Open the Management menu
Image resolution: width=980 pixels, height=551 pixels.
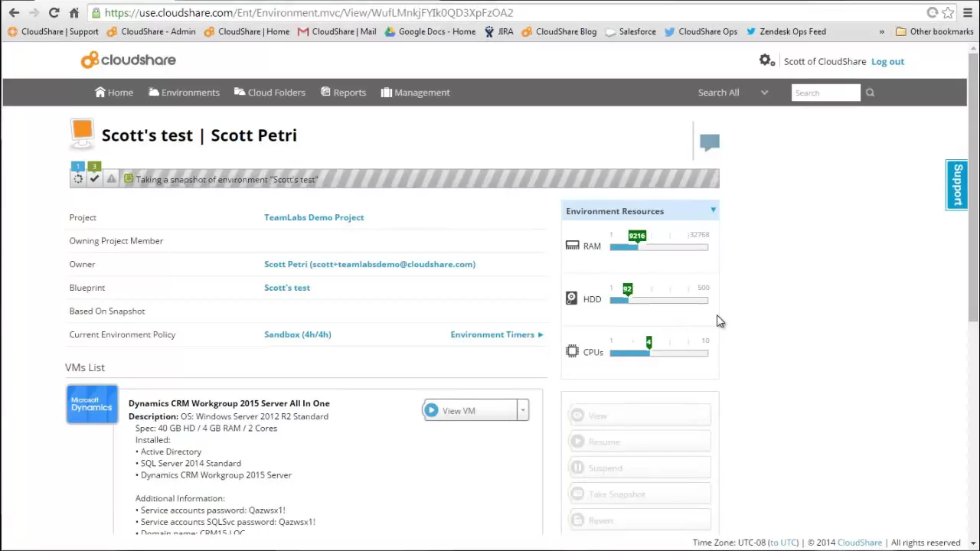(x=415, y=92)
